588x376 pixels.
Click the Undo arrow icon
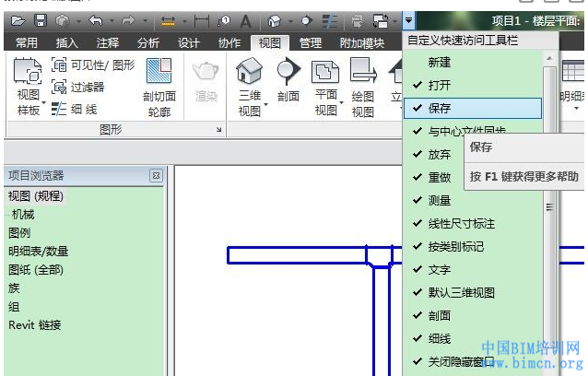[95, 19]
